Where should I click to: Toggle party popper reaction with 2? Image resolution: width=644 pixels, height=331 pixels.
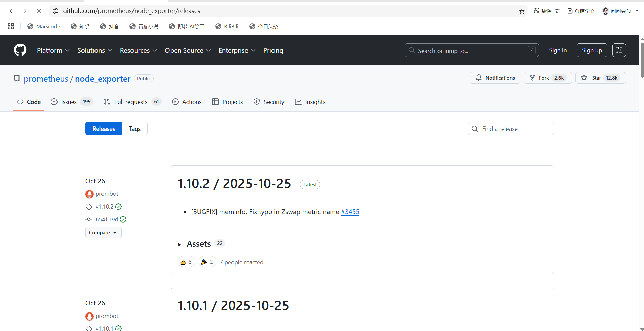[x=207, y=262]
